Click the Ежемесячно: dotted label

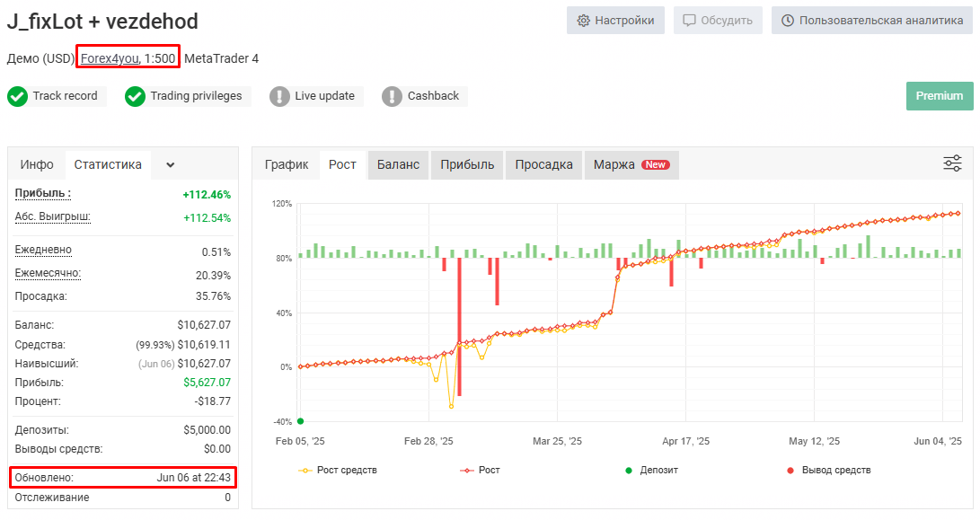(48, 273)
